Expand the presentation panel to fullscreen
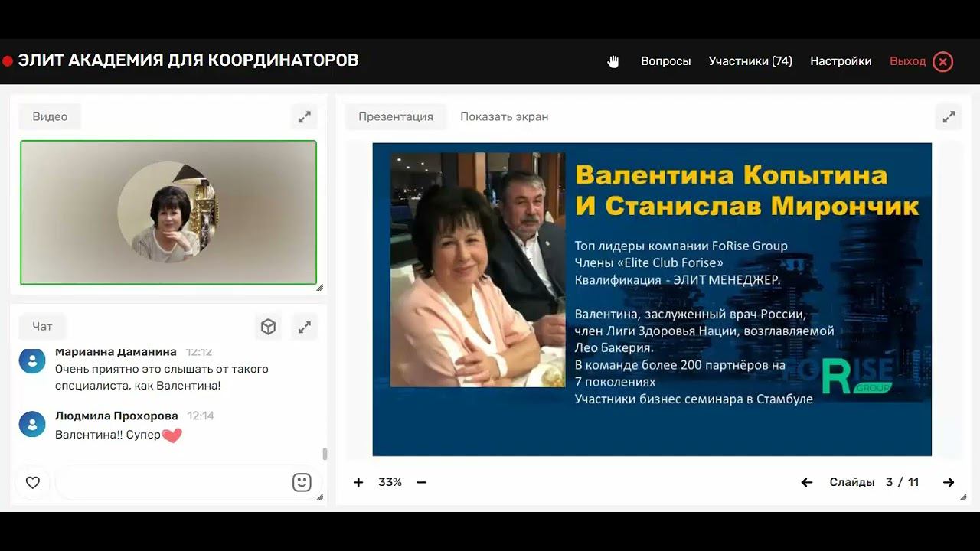980x551 pixels. 949,117
